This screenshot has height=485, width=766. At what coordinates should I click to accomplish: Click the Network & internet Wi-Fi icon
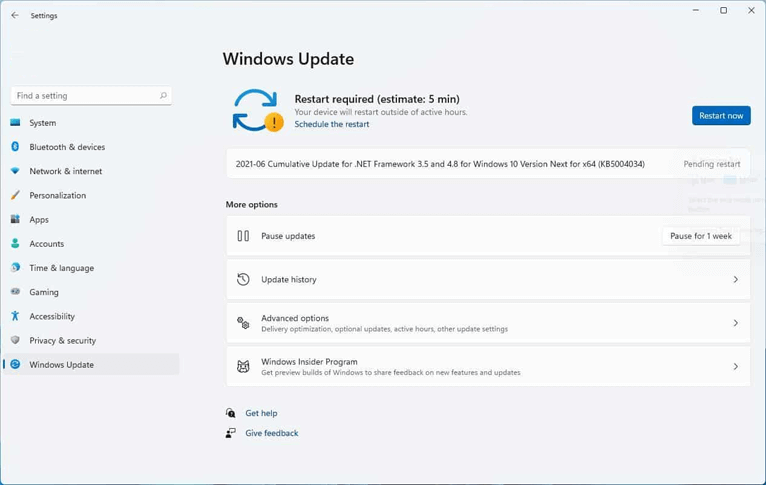[15, 171]
